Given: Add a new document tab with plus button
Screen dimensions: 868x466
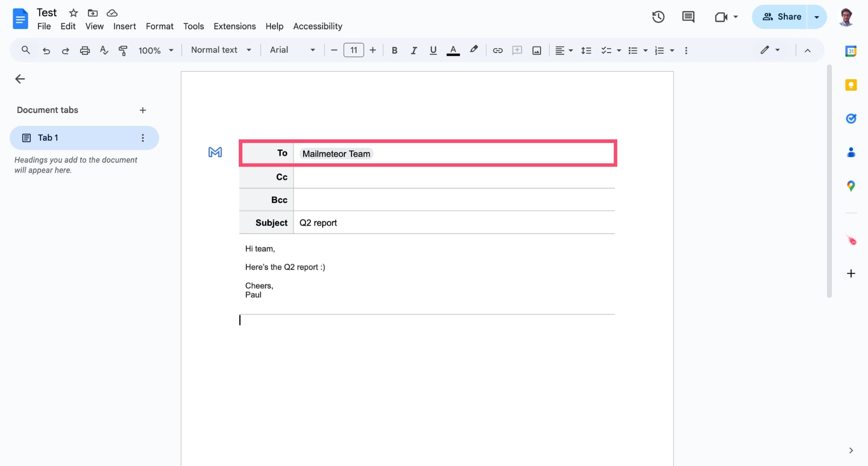Looking at the screenshot, I should pyautogui.click(x=143, y=110).
